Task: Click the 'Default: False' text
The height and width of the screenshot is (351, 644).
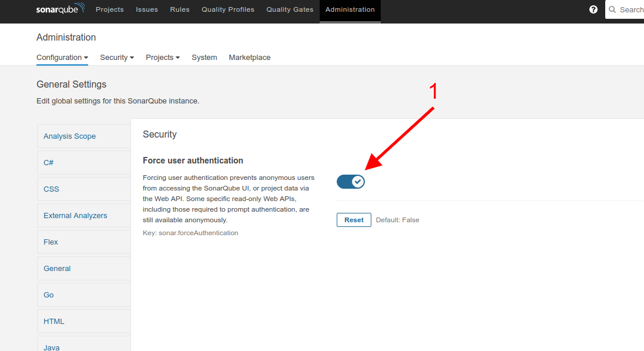Action: point(398,220)
